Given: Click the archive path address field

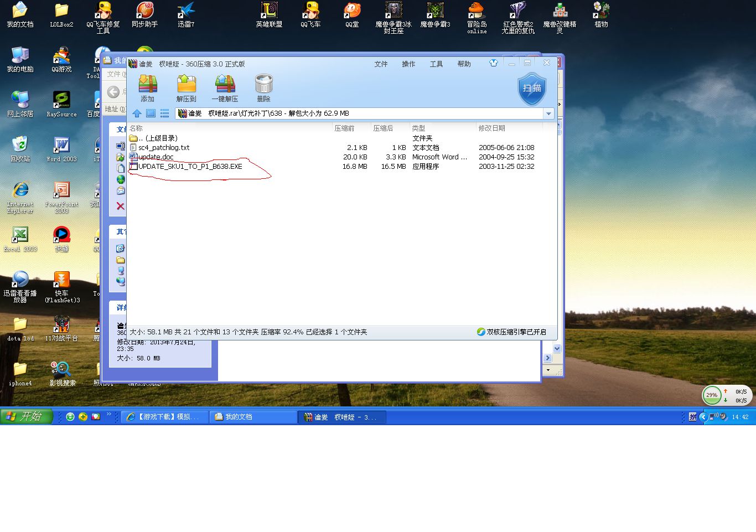Looking at the screenshot, I should (x=360, y=113).
